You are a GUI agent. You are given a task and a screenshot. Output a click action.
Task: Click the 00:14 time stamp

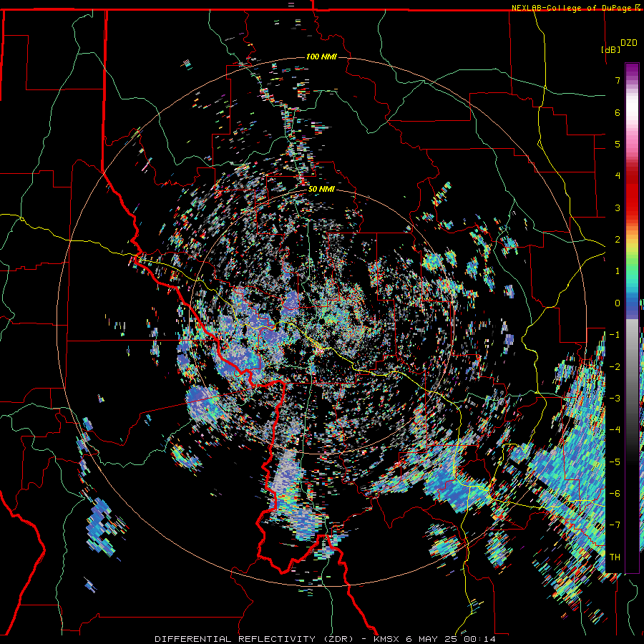[x=479, y=639]
